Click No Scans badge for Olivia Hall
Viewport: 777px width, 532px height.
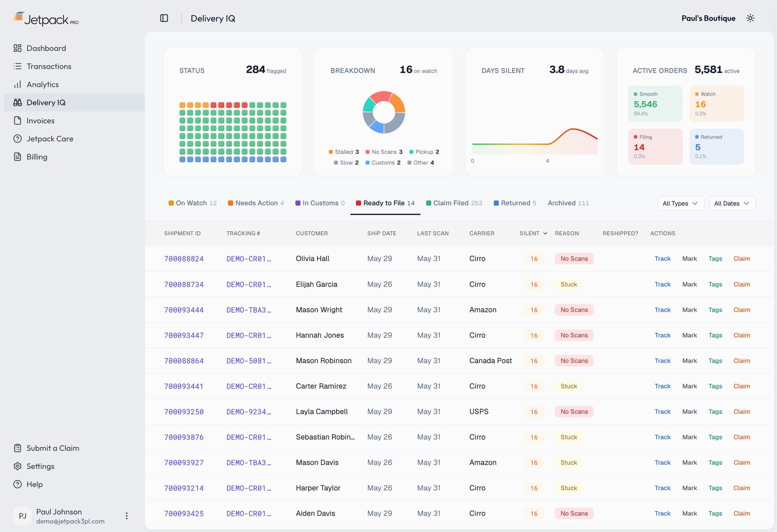click(x=574, y=259)
